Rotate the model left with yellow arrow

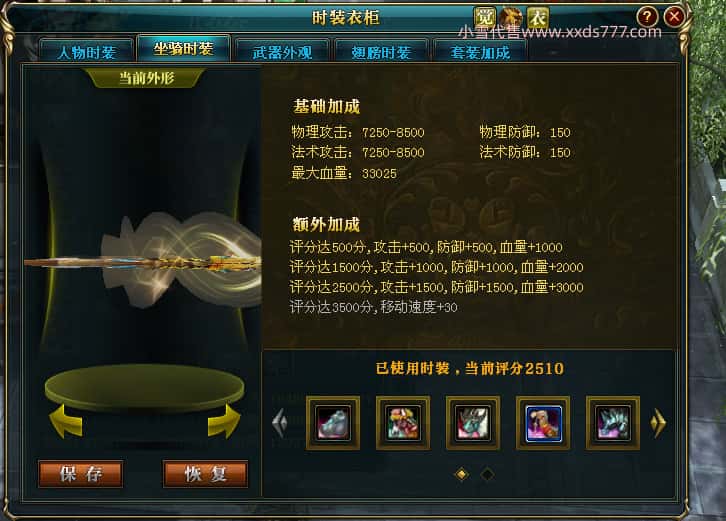(66, 421)
